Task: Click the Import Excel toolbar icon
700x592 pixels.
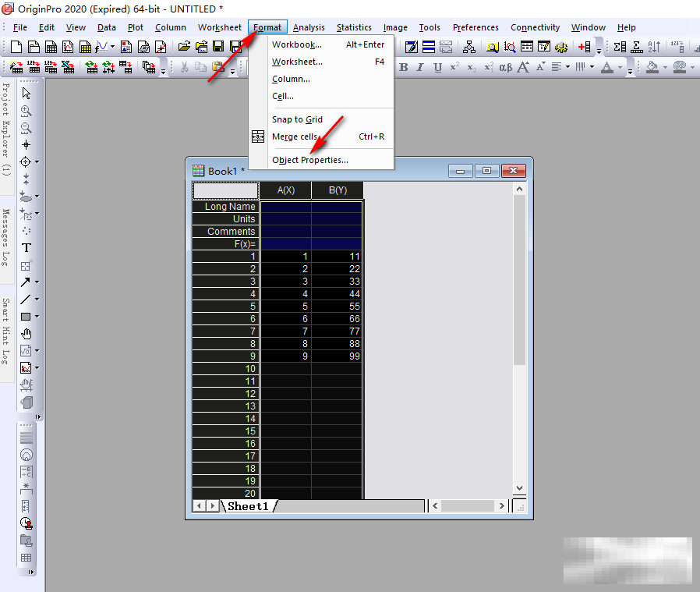Action: [68, 67]
